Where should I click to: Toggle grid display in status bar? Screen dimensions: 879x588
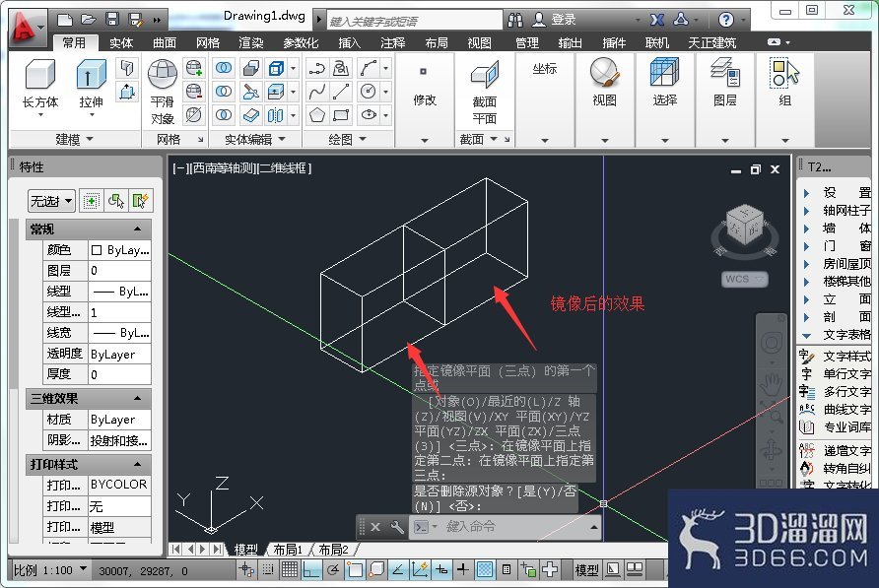point(290,570)
